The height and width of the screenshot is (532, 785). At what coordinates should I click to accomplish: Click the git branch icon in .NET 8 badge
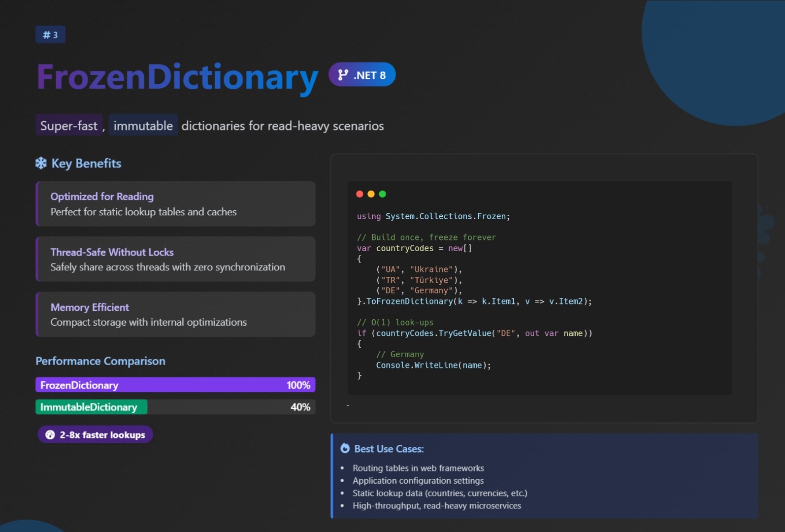[343, 75]
